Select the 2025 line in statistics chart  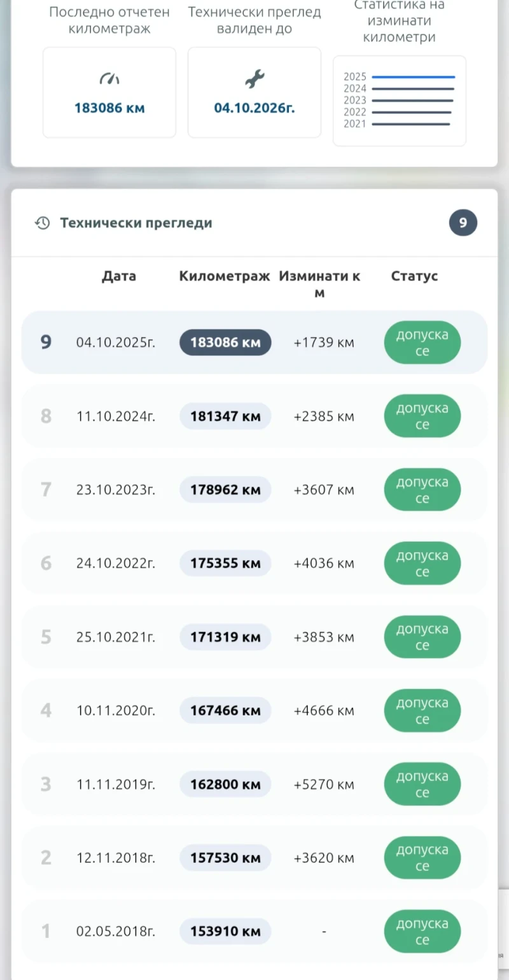click(413, 77)
